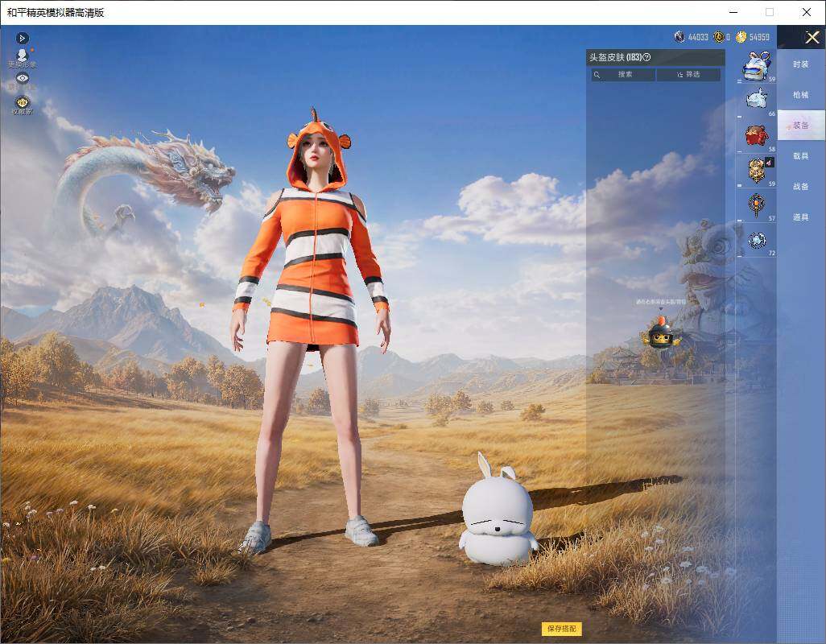
Task: Click the 搜索 search field
Action: coord(623,74)
